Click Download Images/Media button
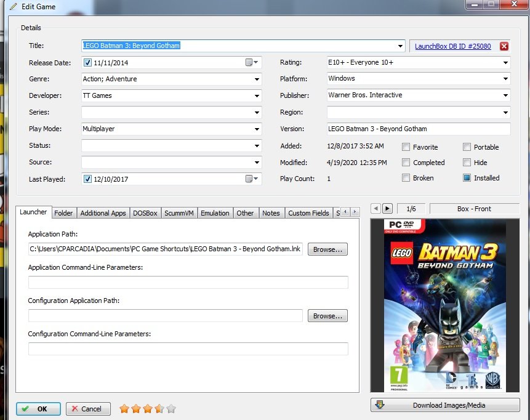 (x=445, y=405)
